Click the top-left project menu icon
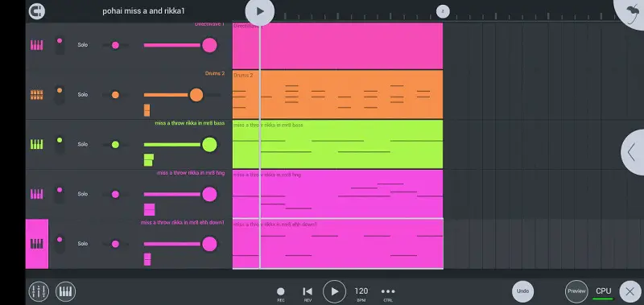 coord(36,11)
